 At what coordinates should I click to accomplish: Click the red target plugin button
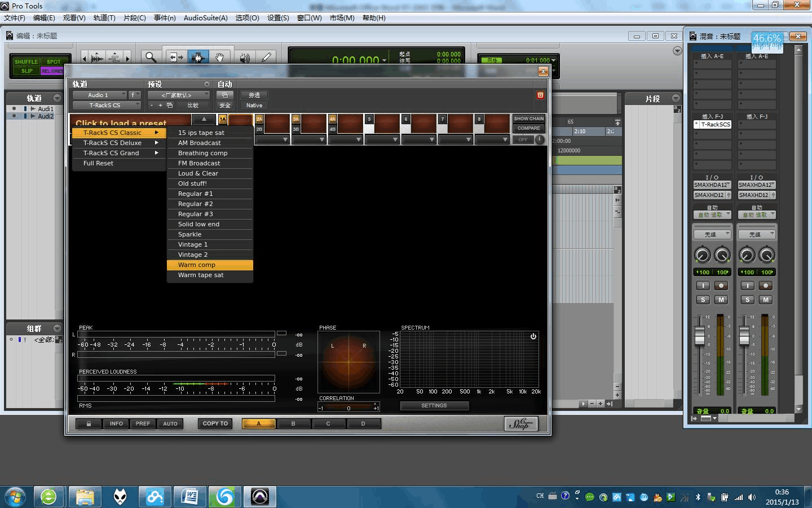click(x=540, y=95)
